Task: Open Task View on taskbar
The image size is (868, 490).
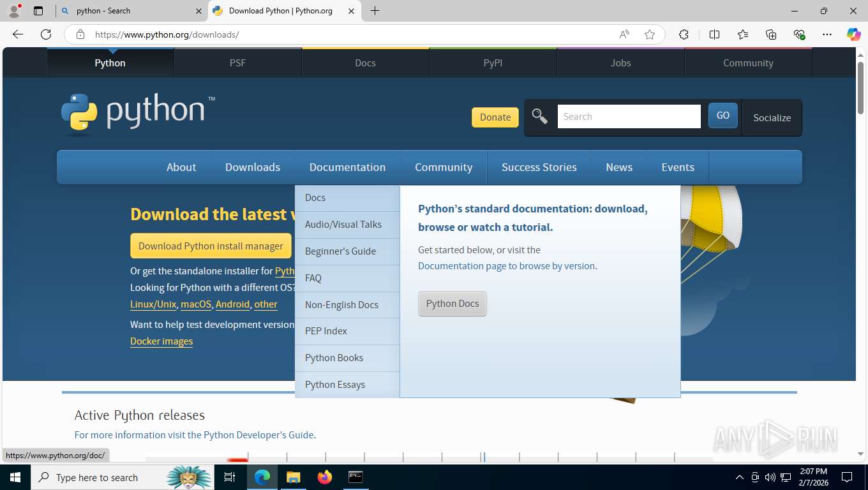Action: pyautogui.click(x=230, y=477)
